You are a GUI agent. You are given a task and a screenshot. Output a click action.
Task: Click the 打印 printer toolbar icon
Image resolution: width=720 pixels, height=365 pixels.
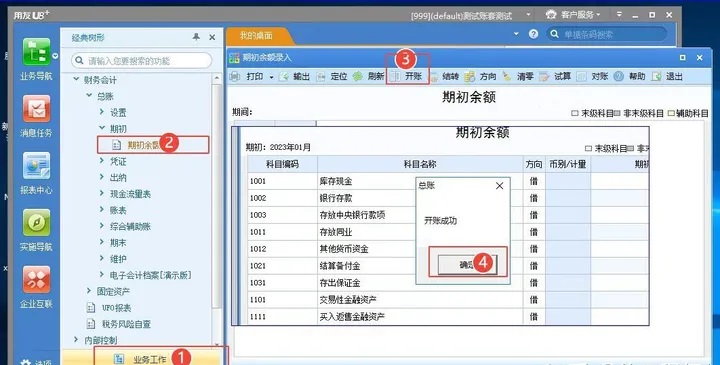[x=235, y=77]
